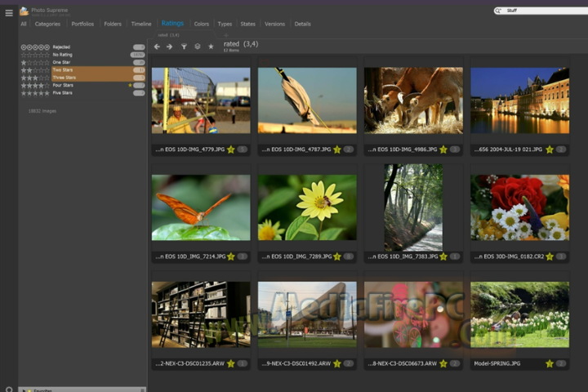Go back with the left arrow
Image resolution: width=588 pixels, height=392 pixels.
(157, 47)
